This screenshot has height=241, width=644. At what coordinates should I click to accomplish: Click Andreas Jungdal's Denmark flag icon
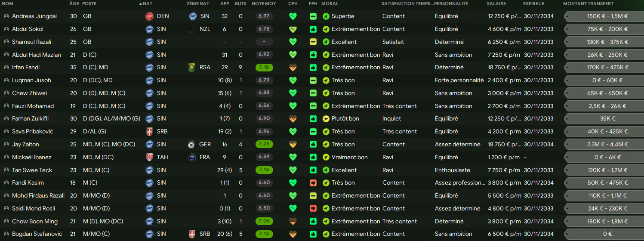coord(149,16)
